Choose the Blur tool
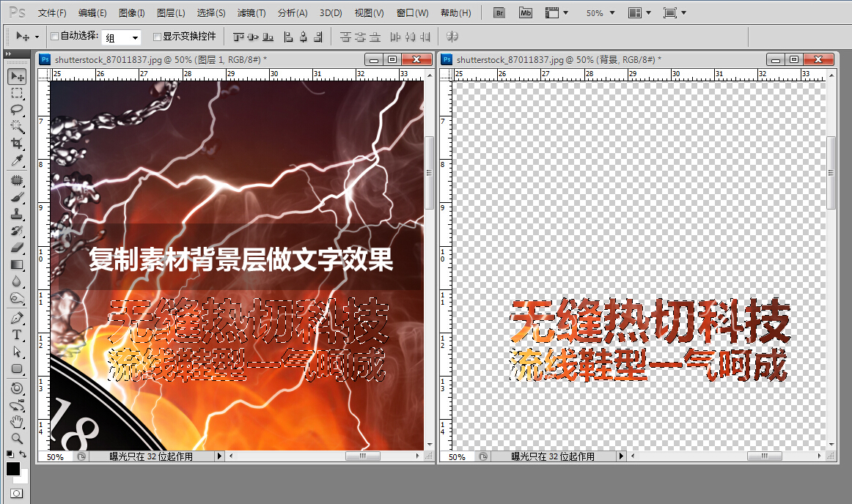The height and width of the screenshot is (504, 852). pos(18,281)
